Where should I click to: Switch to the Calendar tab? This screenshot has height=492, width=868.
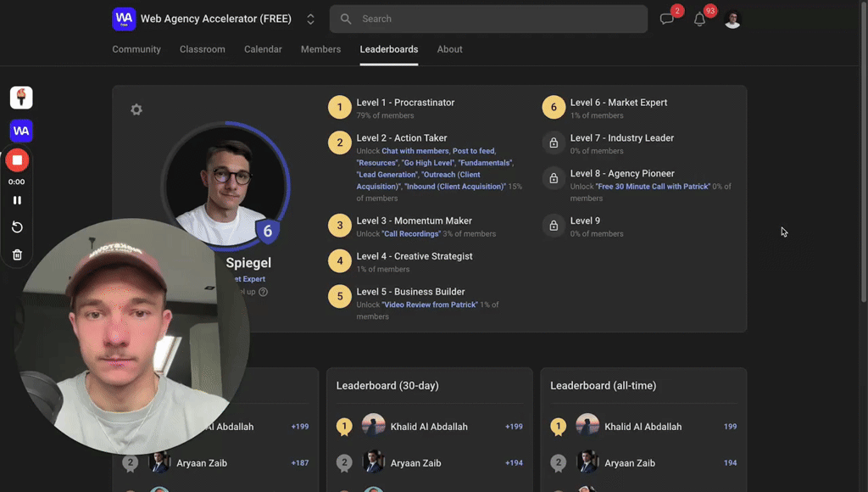pyautogui.click(x=263, y=49)
